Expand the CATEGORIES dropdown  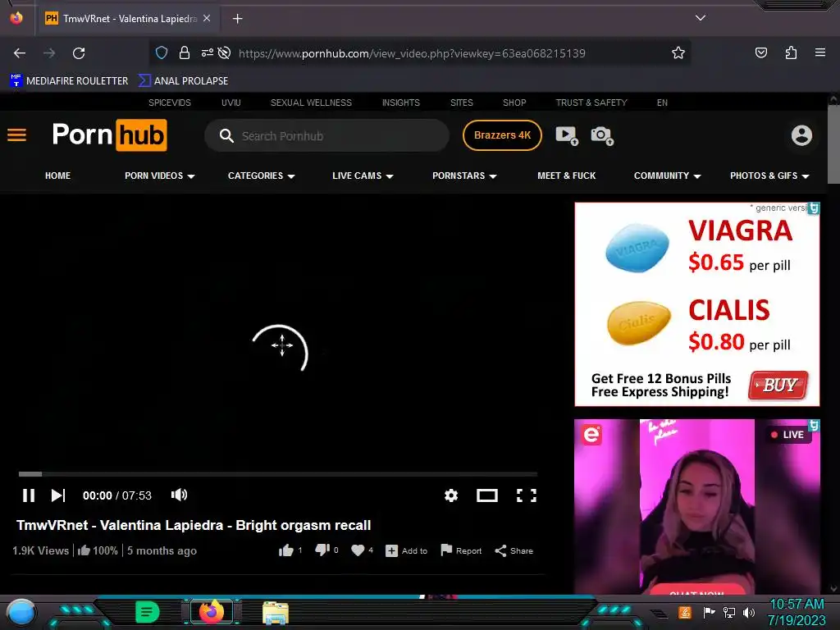pyautogui.click(x=262, y=176)
